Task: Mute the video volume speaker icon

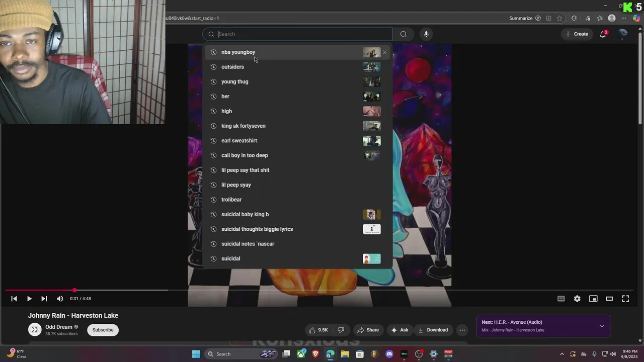Action: click(60, 299)
